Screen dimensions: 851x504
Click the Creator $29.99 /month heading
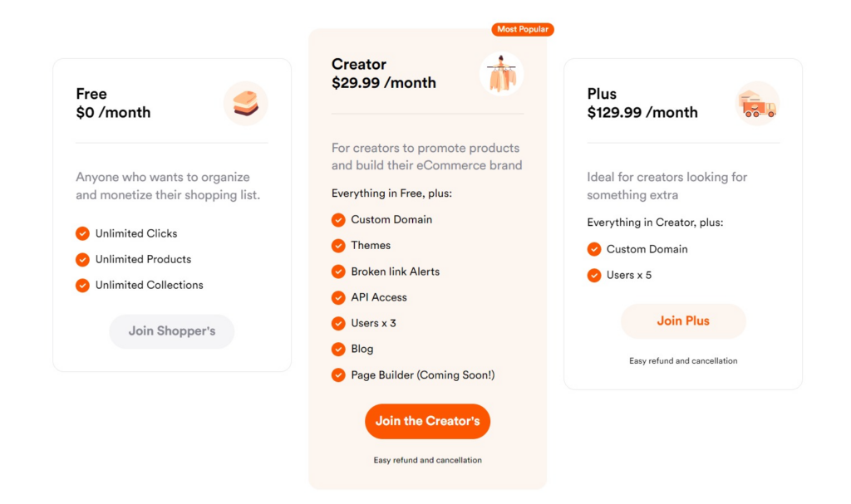coord(383,74)
